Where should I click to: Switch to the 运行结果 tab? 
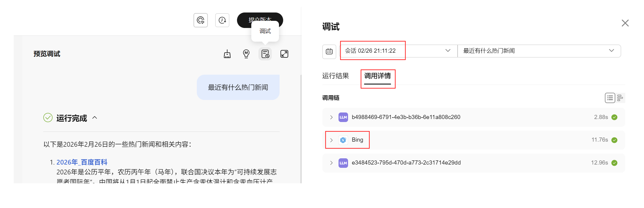(336, 76)
